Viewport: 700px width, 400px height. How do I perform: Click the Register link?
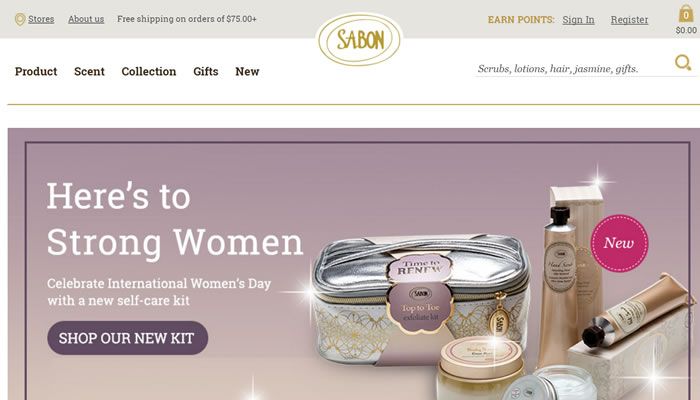click(x=629, y=20)
